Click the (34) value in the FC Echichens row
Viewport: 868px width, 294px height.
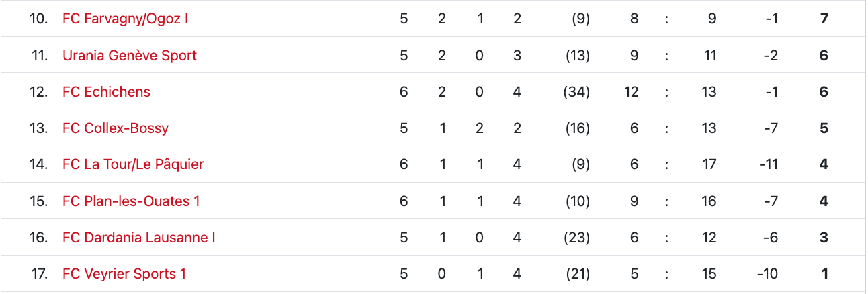(576, 92)
